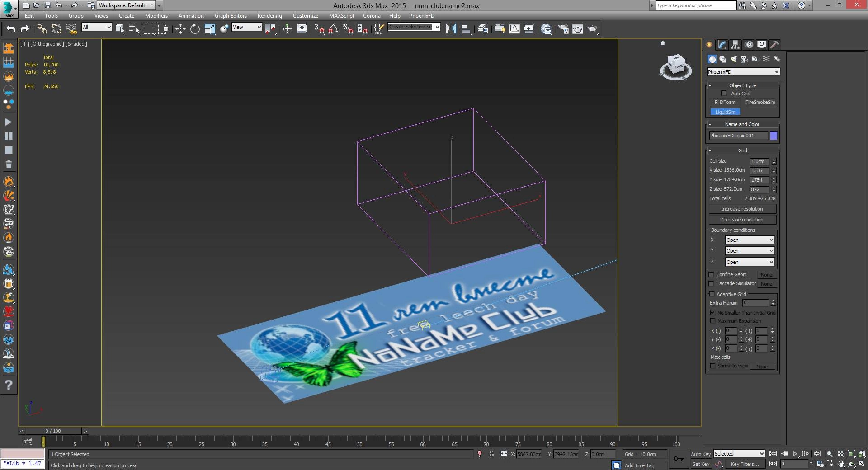Select the Lights category icon
Viewport: 868px width, 470px height.
[x=734, y=59]
